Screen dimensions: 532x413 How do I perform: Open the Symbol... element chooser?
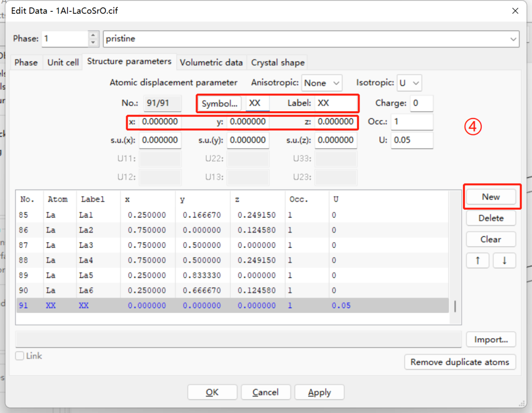tap(220, 103)
